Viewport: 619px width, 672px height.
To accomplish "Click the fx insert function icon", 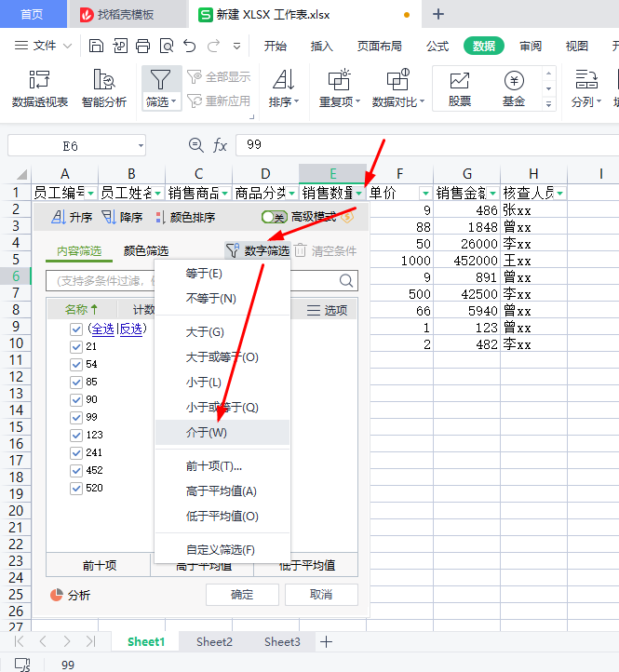I will pos(220,145).
